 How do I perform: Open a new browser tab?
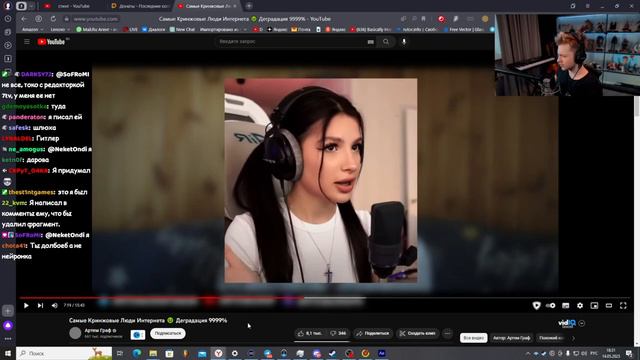pos(249,6)
